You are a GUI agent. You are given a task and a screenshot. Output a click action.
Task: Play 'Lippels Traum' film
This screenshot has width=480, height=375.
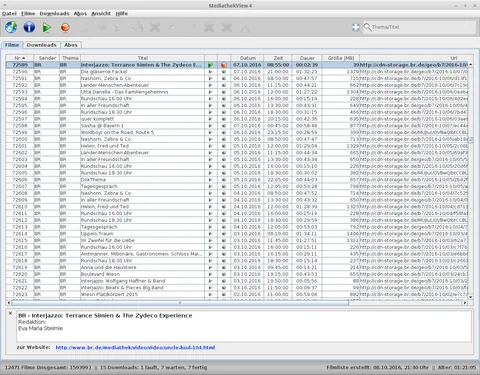211,234
